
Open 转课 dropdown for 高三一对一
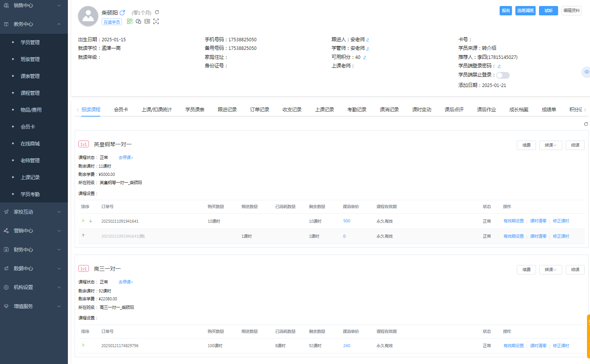551,270
